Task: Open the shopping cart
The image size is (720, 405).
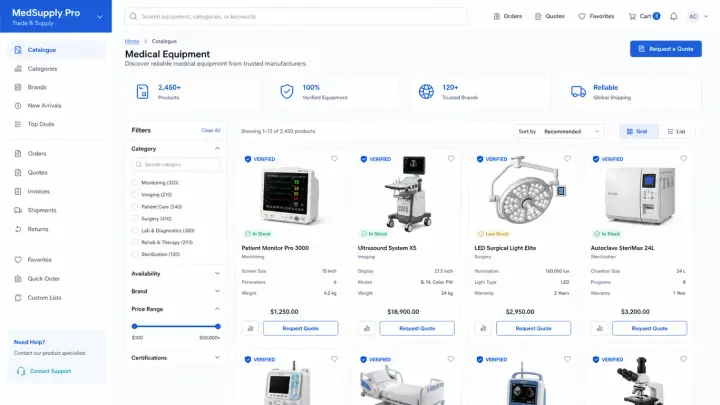Action: point(644,16)
